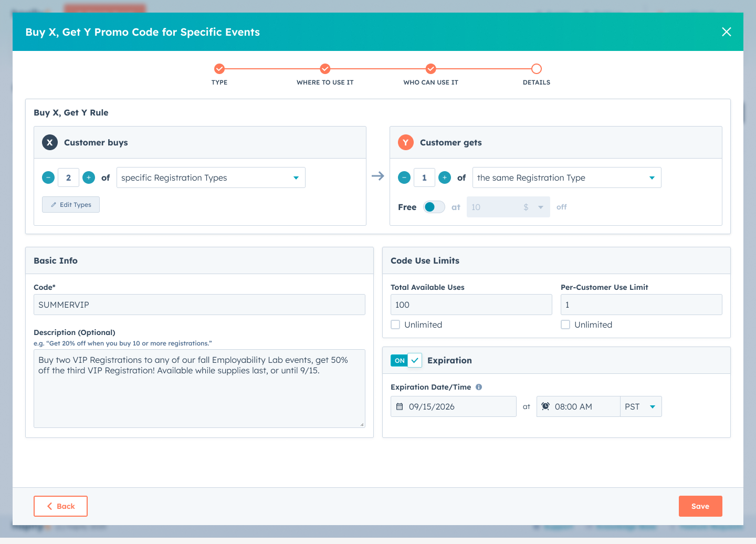Click the Back button
Screen dimensions: 756x544
pyautogui.click(x=60, y=506)
